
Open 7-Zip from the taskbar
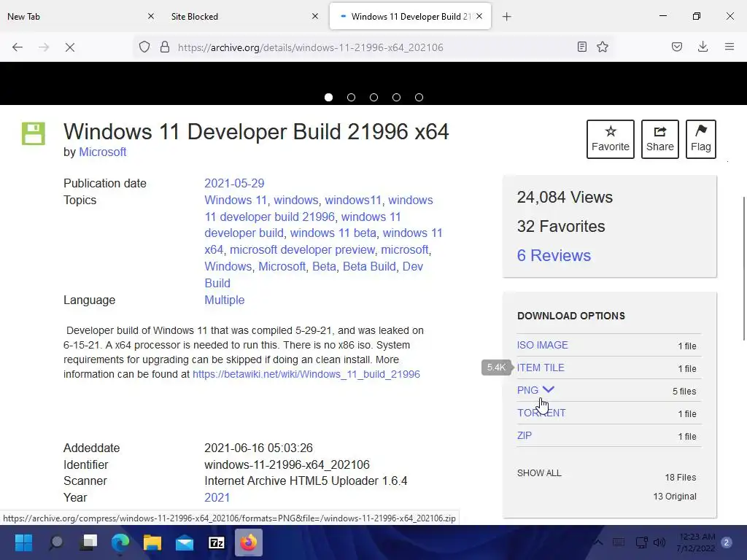tap(216, 542)
